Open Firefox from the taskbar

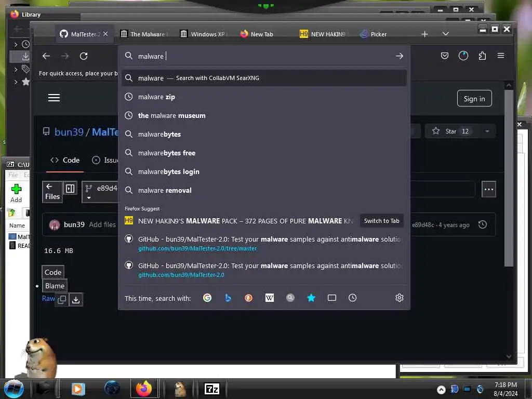click(144, 389)
